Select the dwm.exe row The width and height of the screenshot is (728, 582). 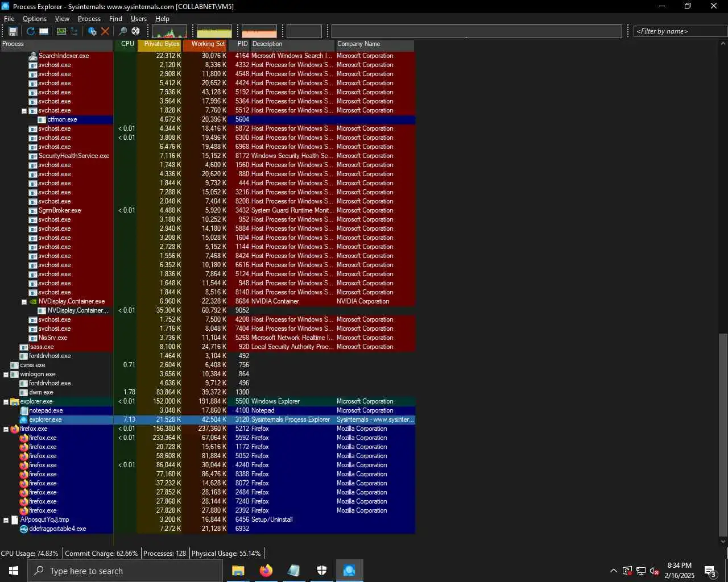208,392
